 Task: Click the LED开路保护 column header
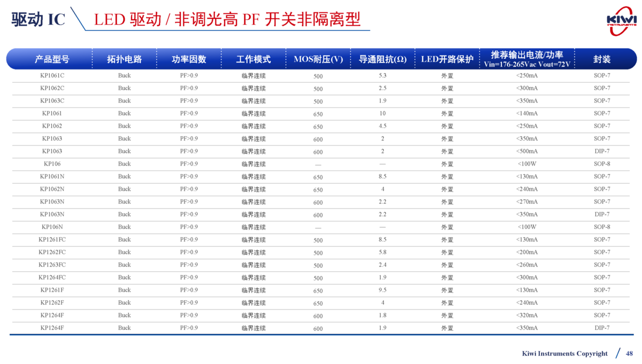(447, 59)
